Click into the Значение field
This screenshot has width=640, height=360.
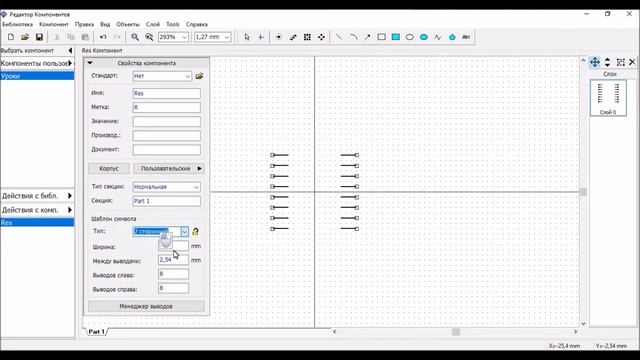click(x=167, y=121)
